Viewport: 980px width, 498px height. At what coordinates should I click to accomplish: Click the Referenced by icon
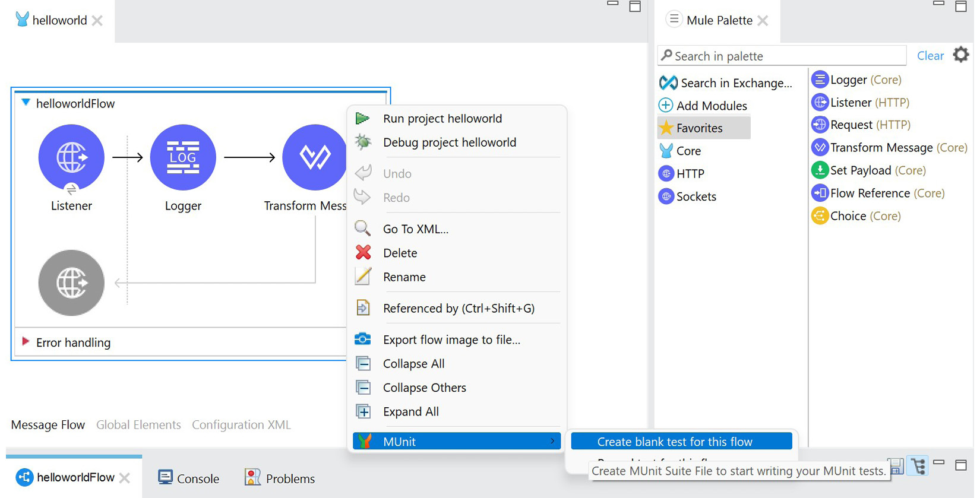click(362, 307)
